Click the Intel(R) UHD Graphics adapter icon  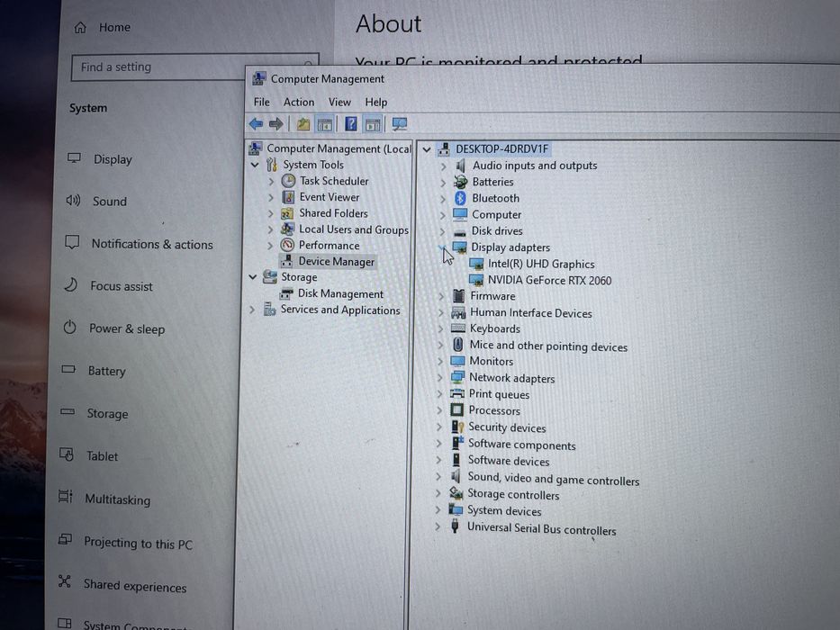pyautogui.click(x=476, y=264)
